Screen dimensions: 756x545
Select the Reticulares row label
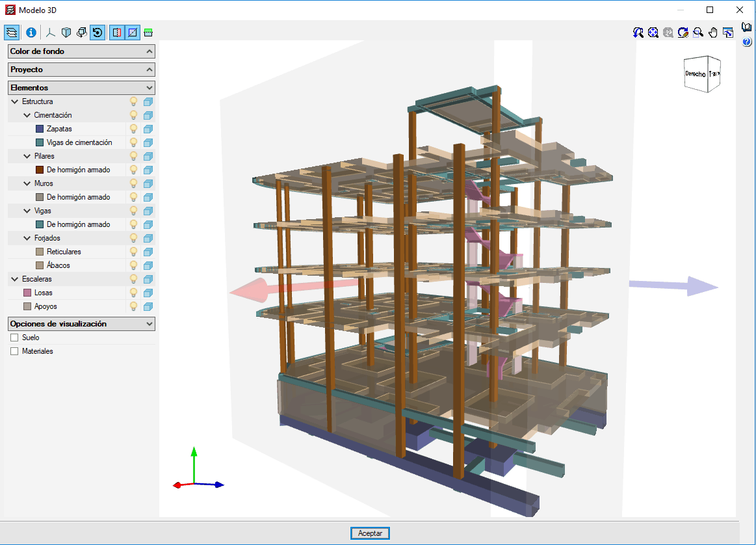click(64, 252)
